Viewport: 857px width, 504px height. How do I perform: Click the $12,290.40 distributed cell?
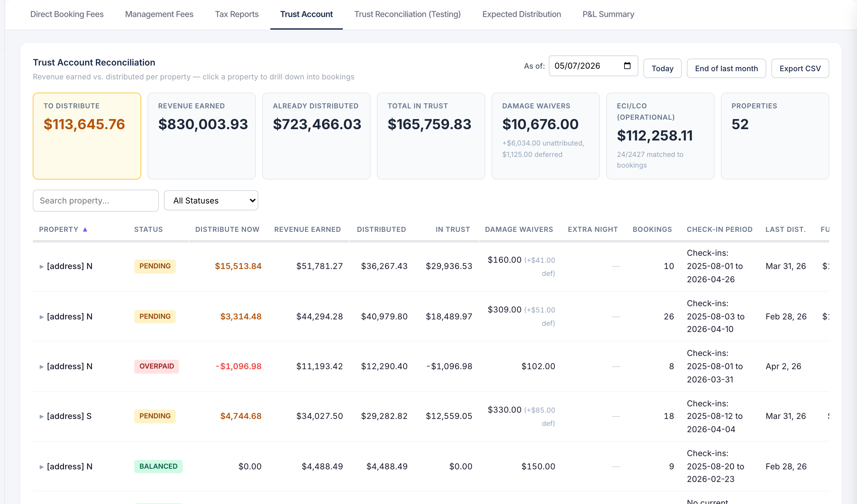(x=384, y=366)
